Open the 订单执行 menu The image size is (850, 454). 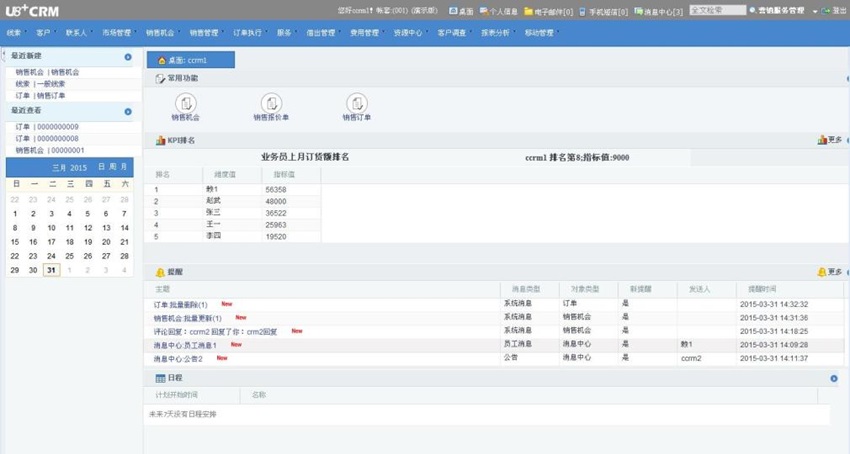tap(247, 33)
